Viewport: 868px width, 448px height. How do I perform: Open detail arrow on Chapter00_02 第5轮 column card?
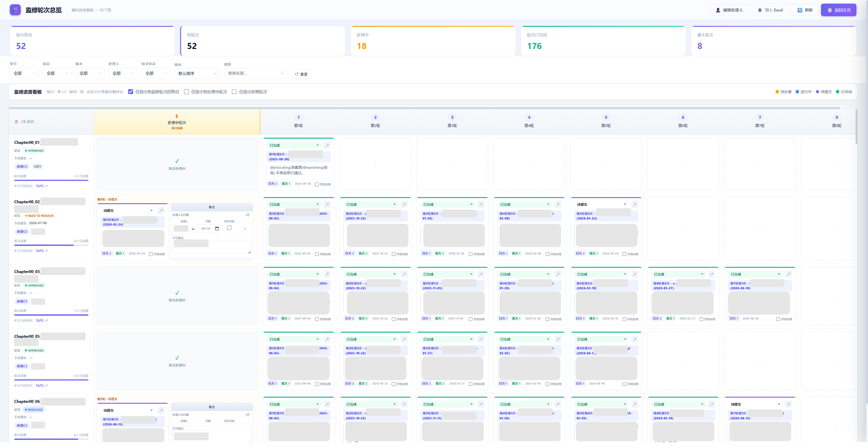[x=635, y=204]
